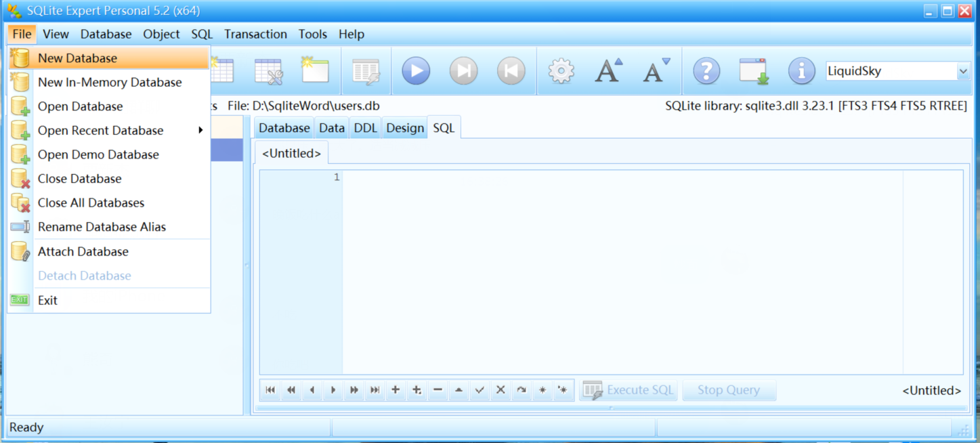Image resolution: width=980 pixels, height=443 pixels.
Task: Delete record using the minus icon
Action: [437, 390]
